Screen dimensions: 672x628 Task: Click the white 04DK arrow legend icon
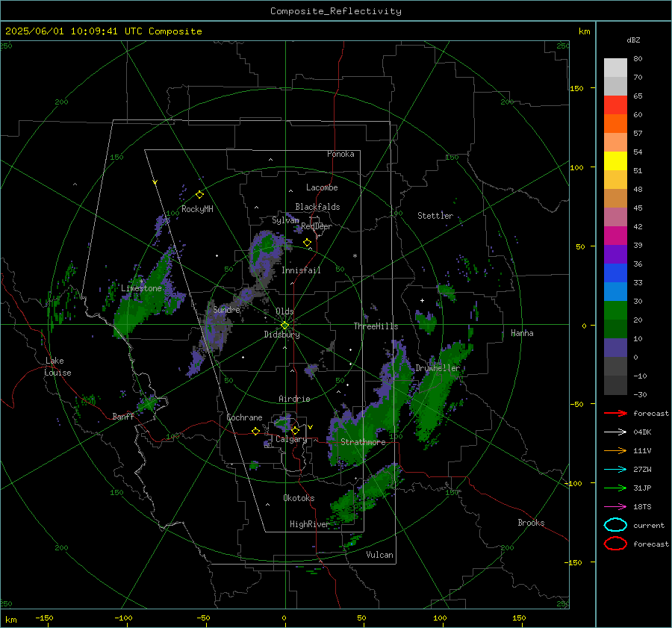(x=615, y=432)
